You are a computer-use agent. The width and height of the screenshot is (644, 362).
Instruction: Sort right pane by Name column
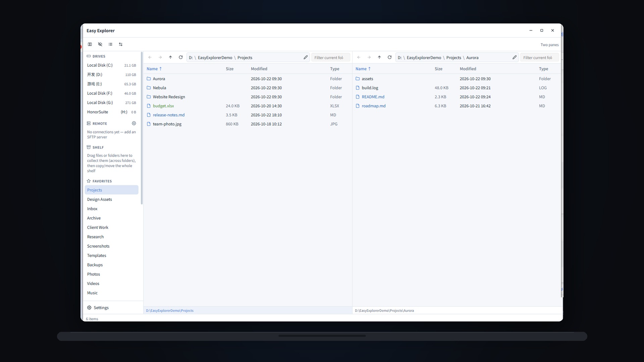tap(363, 69)
